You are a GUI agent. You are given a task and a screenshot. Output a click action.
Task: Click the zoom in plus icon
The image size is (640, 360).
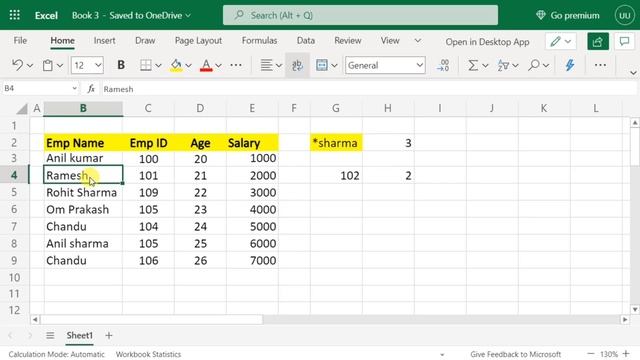[626, 354]
